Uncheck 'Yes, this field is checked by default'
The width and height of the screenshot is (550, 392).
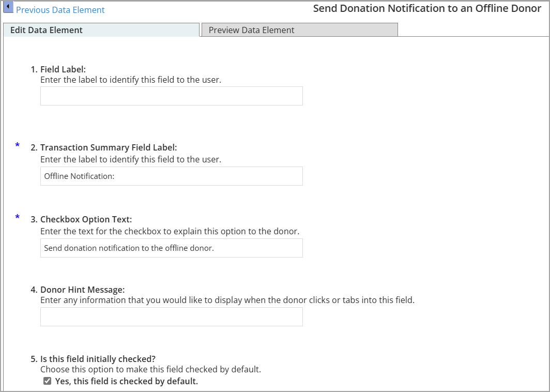(48, 381)
